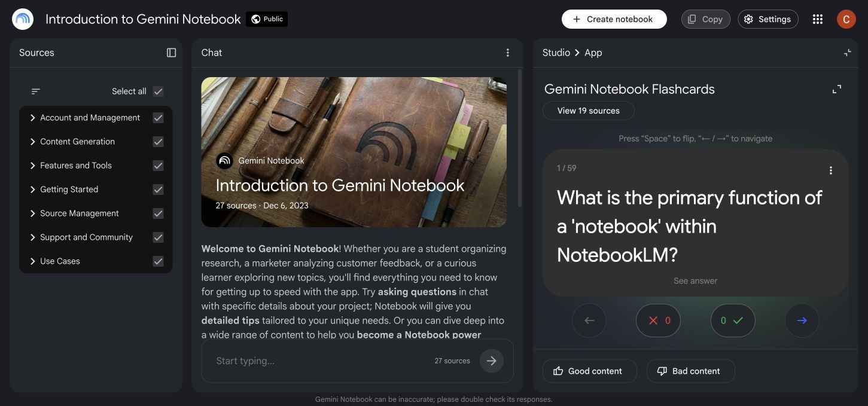Toggle the Select all checkbox
Screen dimensions: 868x406
coord(158,91)
